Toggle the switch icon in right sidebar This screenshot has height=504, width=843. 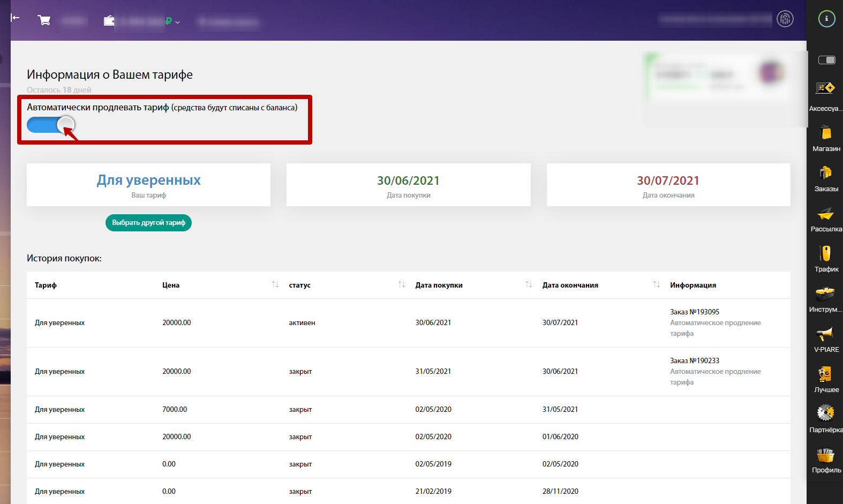click(826, 60)
